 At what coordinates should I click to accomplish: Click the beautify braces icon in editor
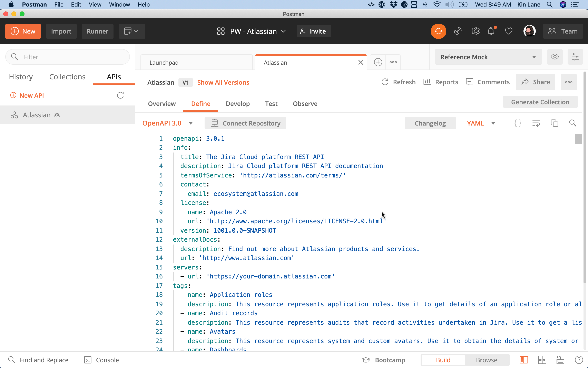518,123
